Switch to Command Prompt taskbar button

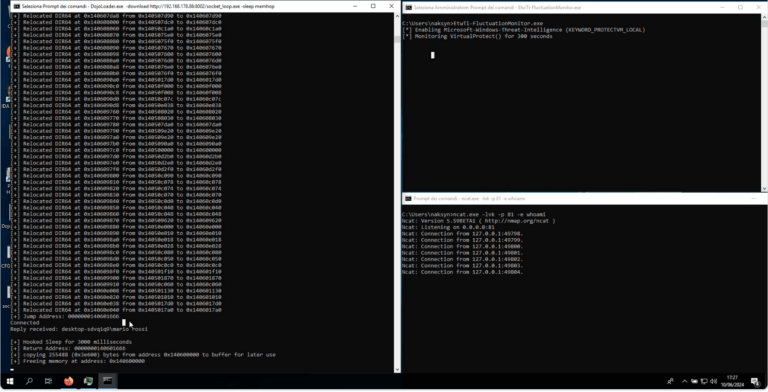click(x=108, y=381)
